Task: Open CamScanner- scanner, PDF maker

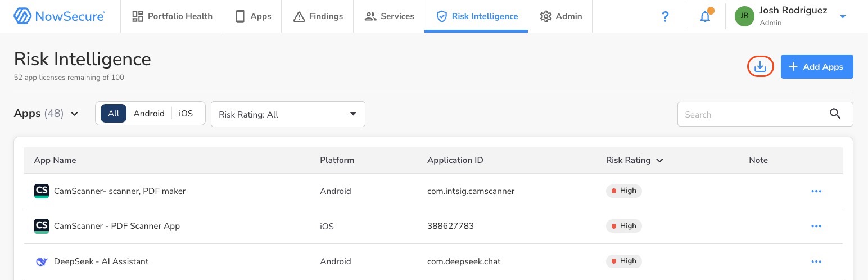Action: (x=120, y=191)
